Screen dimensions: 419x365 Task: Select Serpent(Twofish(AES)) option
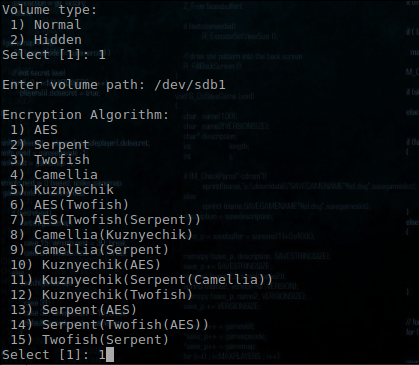(109, 325)
